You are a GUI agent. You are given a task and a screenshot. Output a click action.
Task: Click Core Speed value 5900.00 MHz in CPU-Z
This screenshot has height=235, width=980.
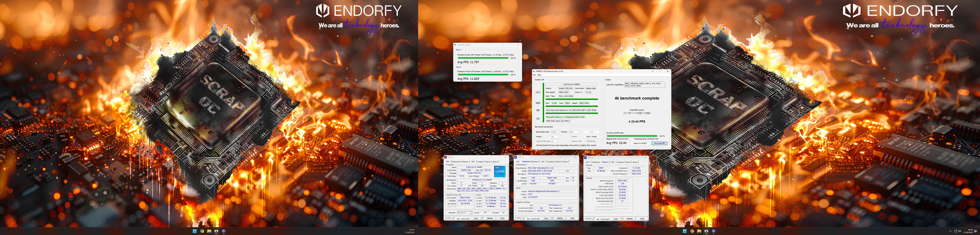pos(465,198)
